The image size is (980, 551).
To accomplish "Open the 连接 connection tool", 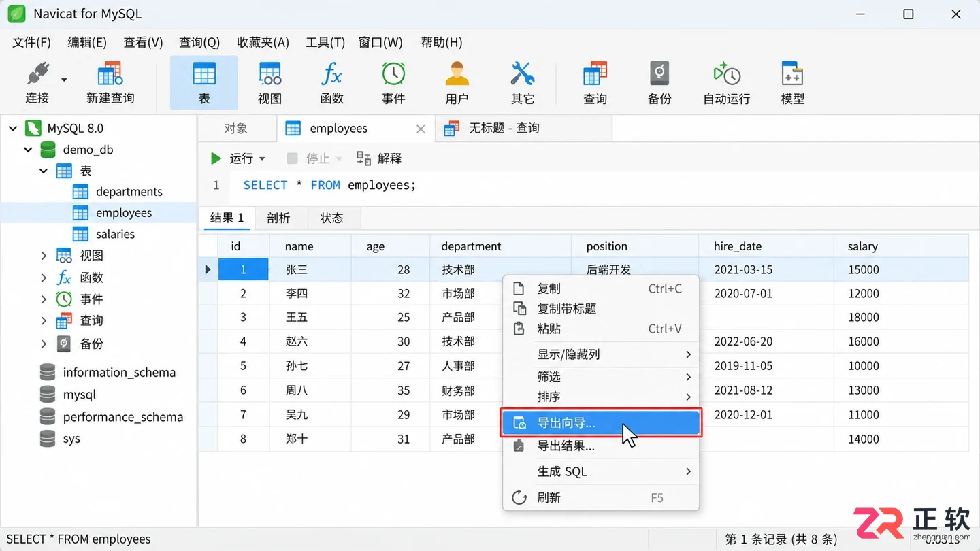I will pyautogui.click(x=37, y=83).
